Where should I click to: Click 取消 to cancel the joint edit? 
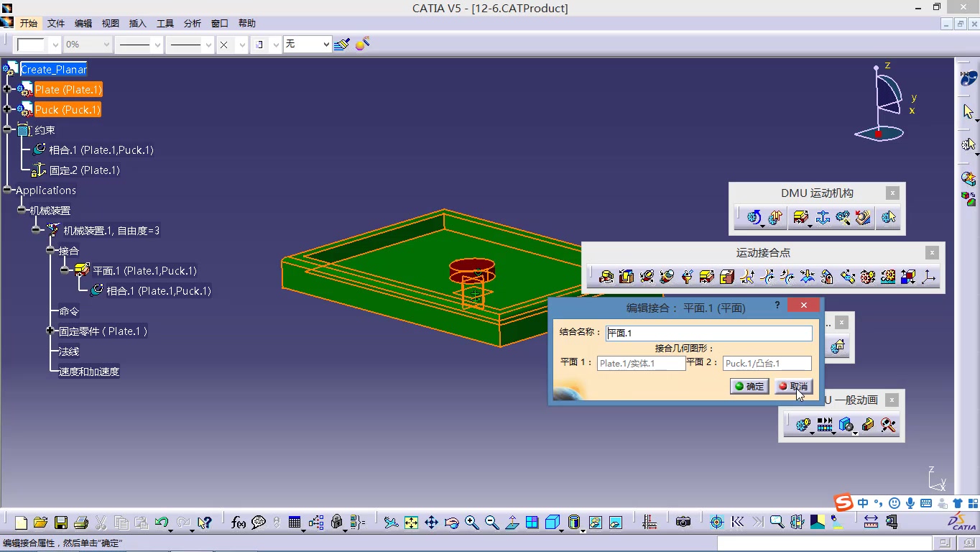pyautogui.click(x=793, y=386)
